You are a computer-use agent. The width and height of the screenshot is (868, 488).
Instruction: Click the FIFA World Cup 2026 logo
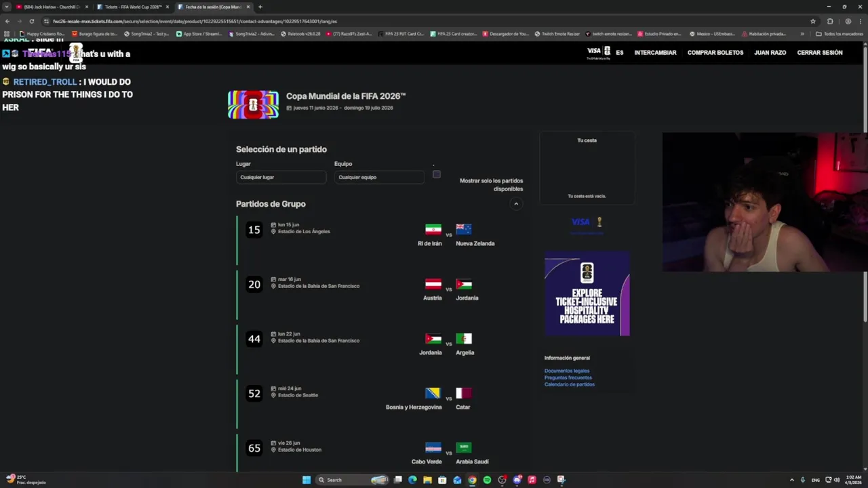[253, 104]
